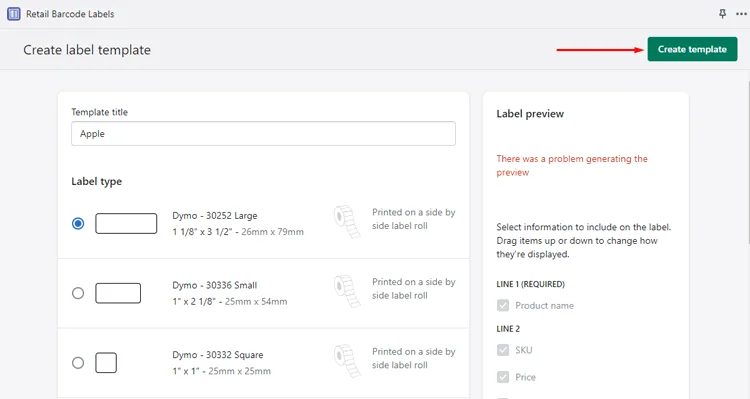Click the label roll icon for Dymo 30332
Image resolution: width=750 pixels, height=399 pixels.
click(347, 360)
